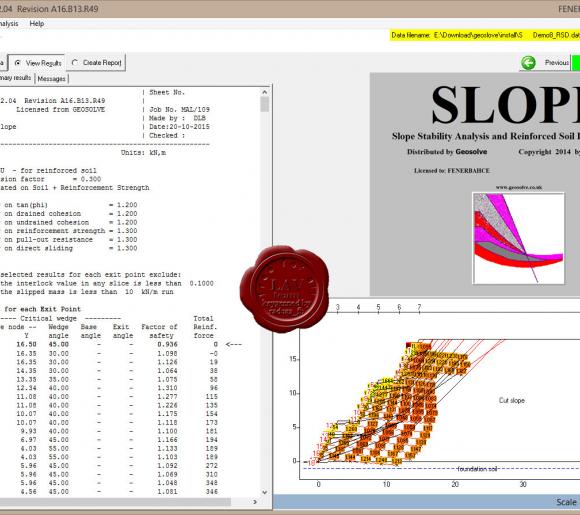Click the interlock threshold value 0.1000
This screenshot has height=515, width=580.
202,283
